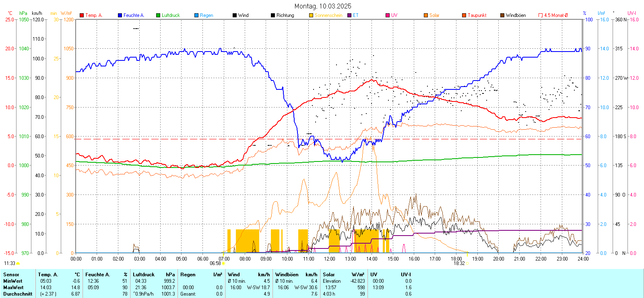The height and width of the screenshot is (298, 644).
Task: Click the magenta UV legend square
Action: (x=388, y=15)
